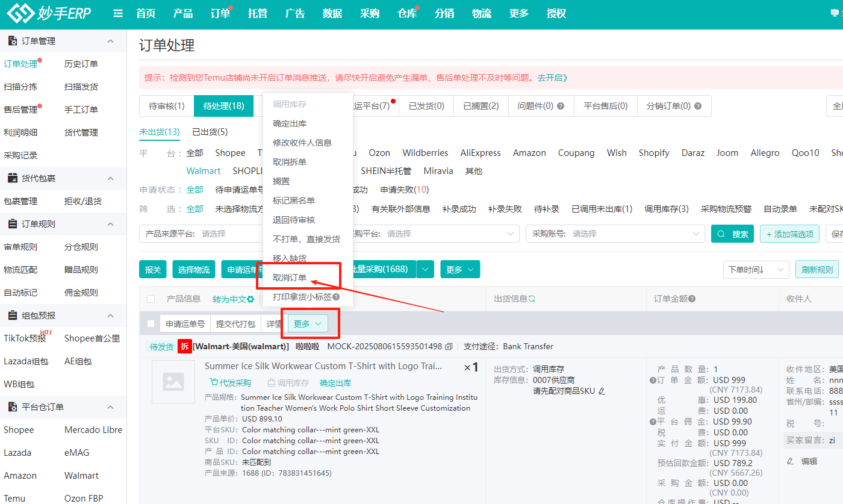Select 修改收件人信息 from the dropdown menu

(x=302, y=143)
